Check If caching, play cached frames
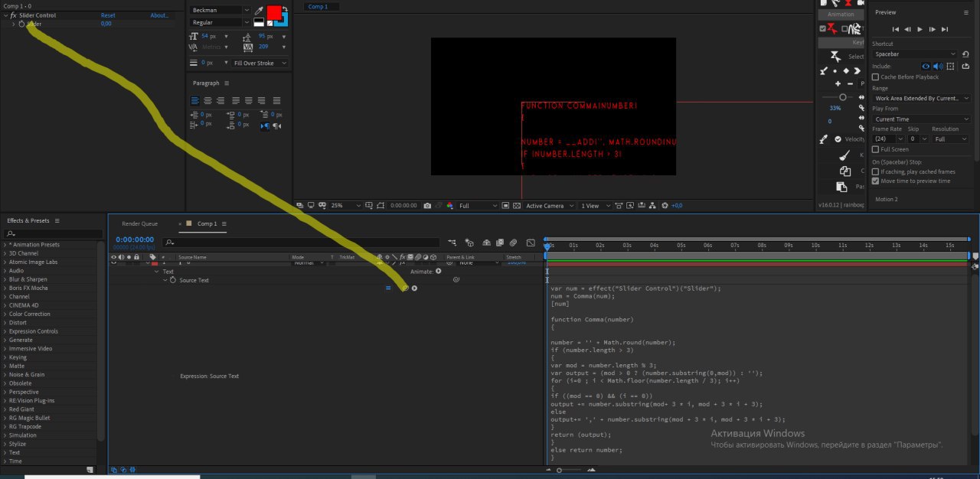This screenshot has width=980, height=479. point(875,172)
